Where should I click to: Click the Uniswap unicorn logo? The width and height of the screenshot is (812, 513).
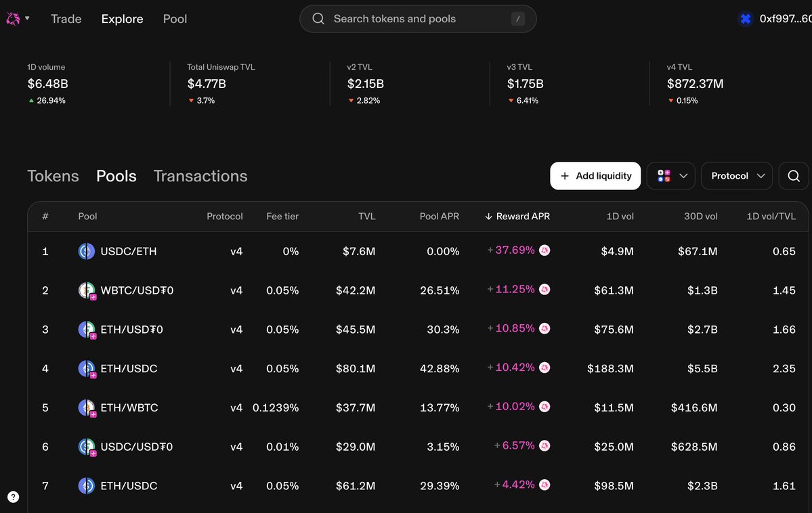[x=13, y=19]
